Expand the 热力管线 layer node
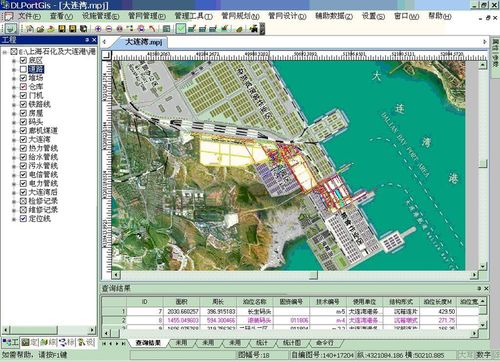Viewport: 500px width, 362px height. point(14,148)
